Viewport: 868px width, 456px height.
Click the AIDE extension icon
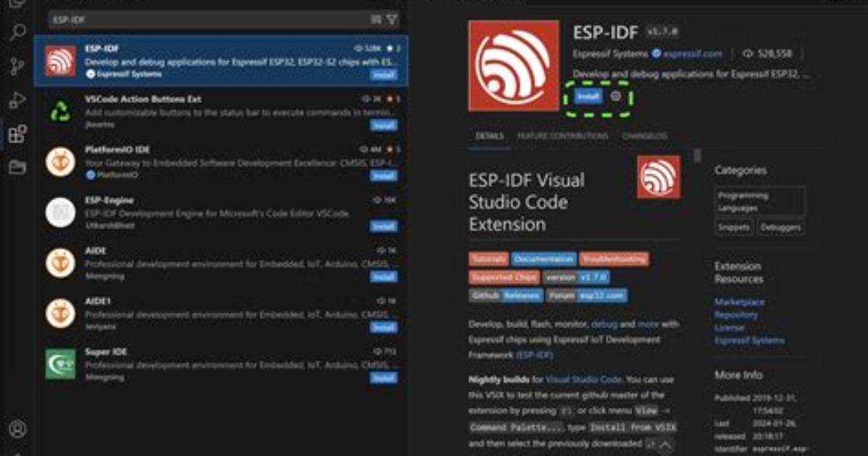tap(60, 263)
